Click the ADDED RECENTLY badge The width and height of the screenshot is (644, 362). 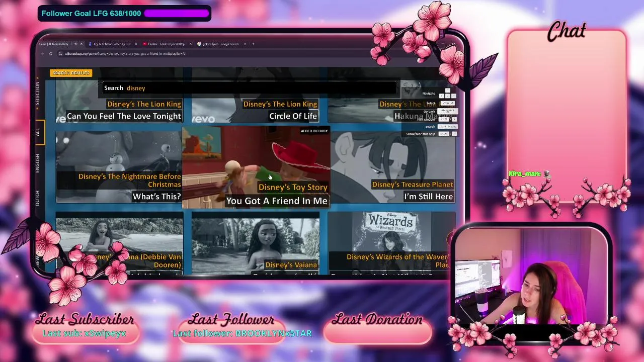314,131
